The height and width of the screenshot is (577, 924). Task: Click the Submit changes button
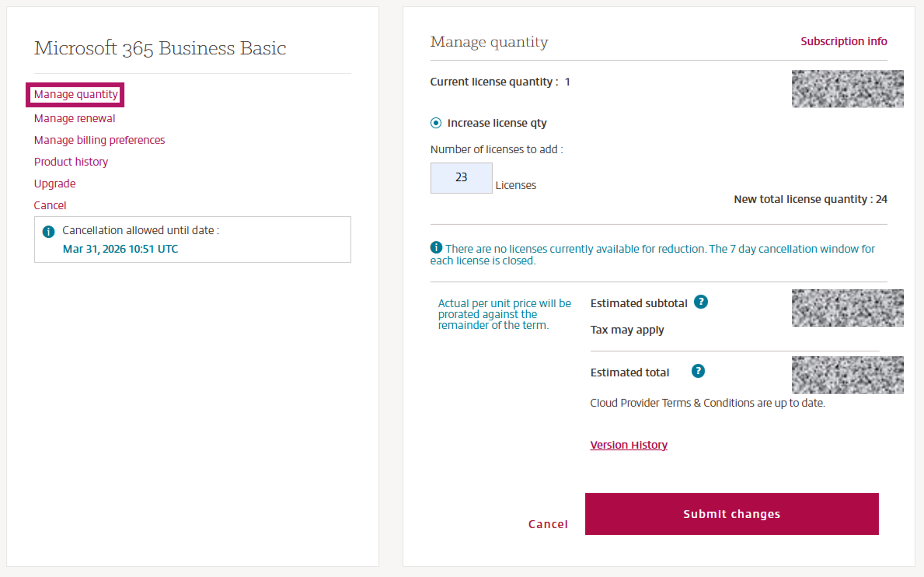731,514
